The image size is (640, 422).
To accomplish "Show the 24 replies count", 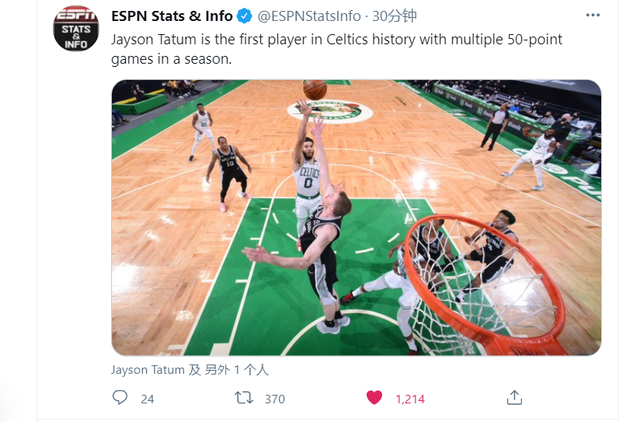I will pyautogui.click(x=147, y=399).
